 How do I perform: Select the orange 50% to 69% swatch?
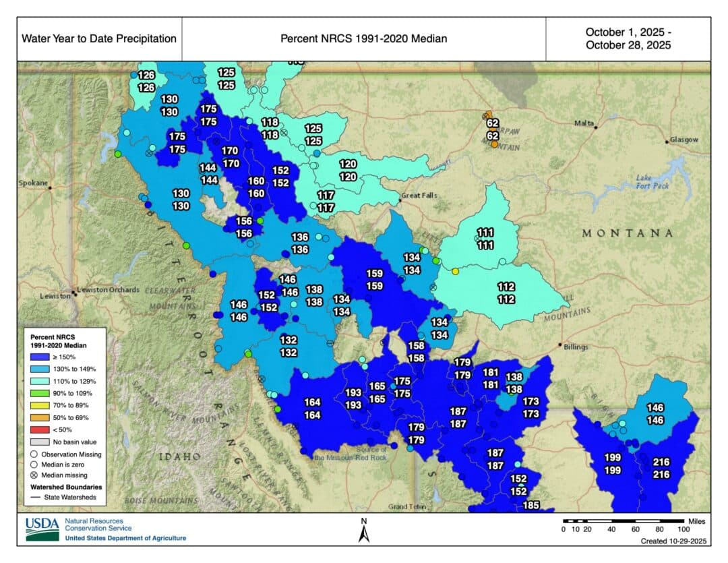pos(40,417)
